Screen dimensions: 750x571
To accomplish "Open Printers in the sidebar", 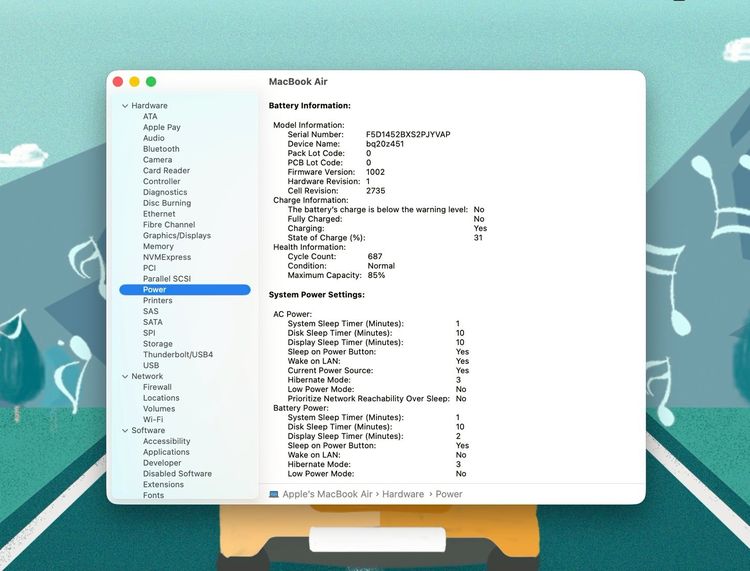I will [x=157, y=300].
